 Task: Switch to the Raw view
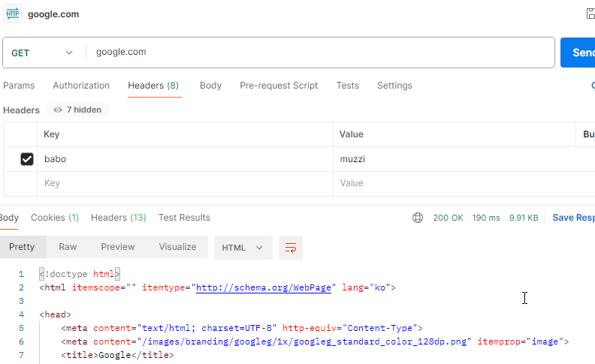(68, 247)
